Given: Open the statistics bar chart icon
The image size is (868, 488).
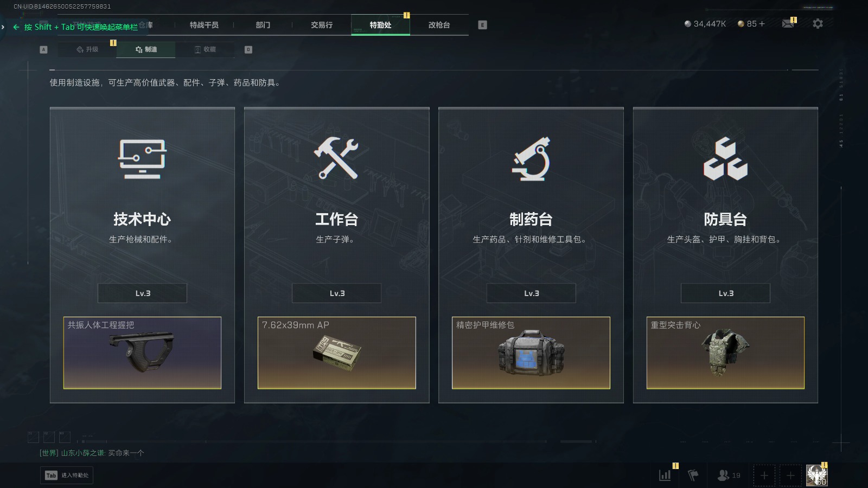Looking at the screenshot, I should (x=665, y=475).
